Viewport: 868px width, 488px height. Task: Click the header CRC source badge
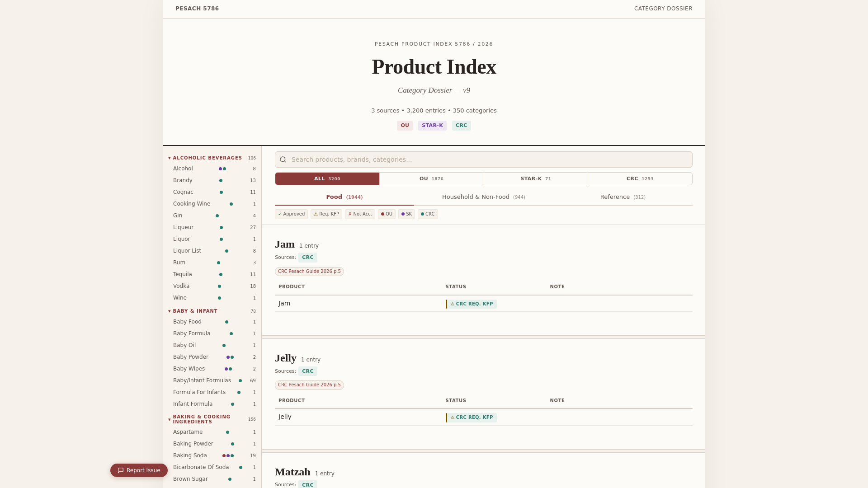pos(461,126)
